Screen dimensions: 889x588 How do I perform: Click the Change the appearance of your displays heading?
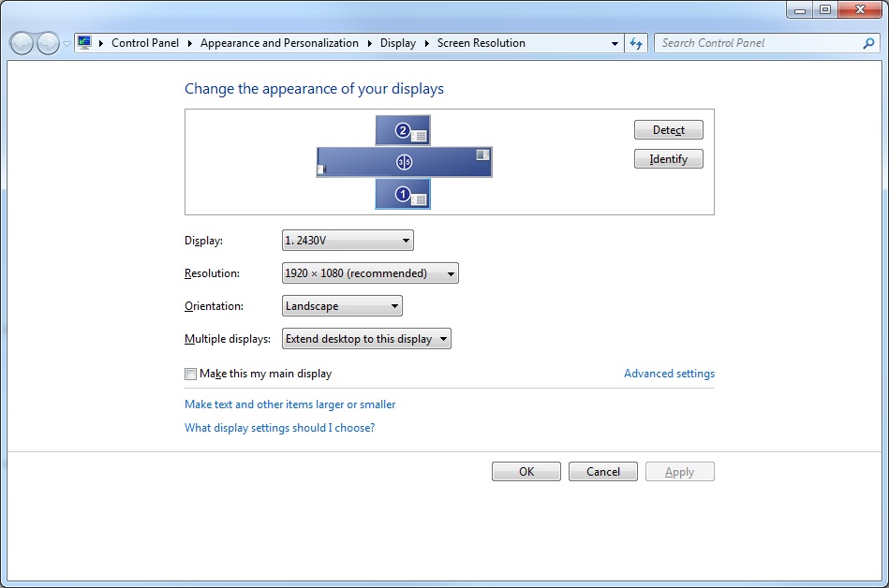tap(314, 89)
